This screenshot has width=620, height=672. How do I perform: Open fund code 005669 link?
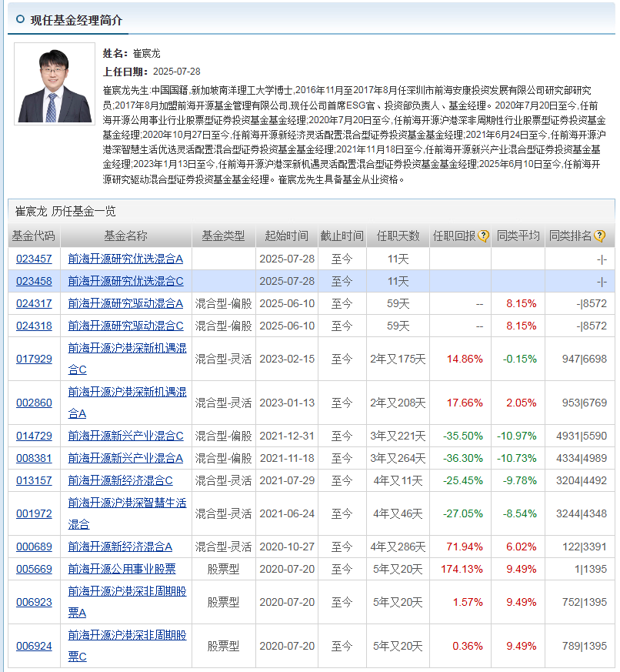click(34, 569)
